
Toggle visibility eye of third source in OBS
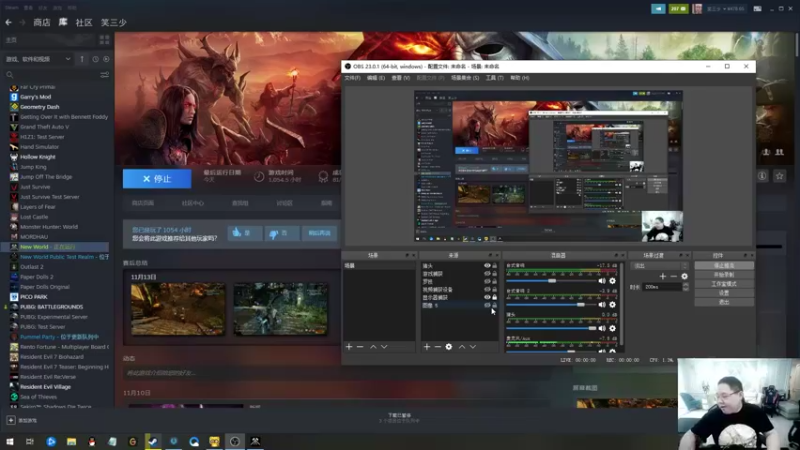(x=487, y=282)
